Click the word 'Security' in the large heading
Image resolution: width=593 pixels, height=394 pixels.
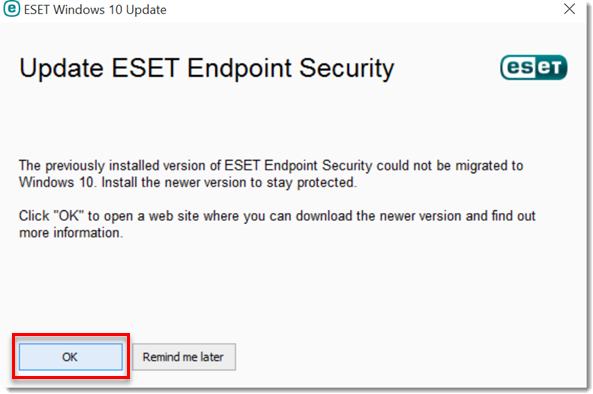[x=347, y=69]
